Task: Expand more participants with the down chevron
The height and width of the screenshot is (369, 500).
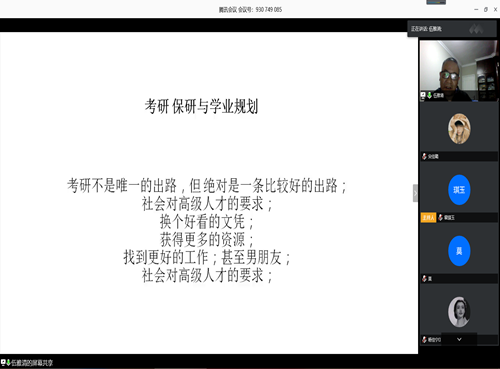Action: tap(459, 339)
